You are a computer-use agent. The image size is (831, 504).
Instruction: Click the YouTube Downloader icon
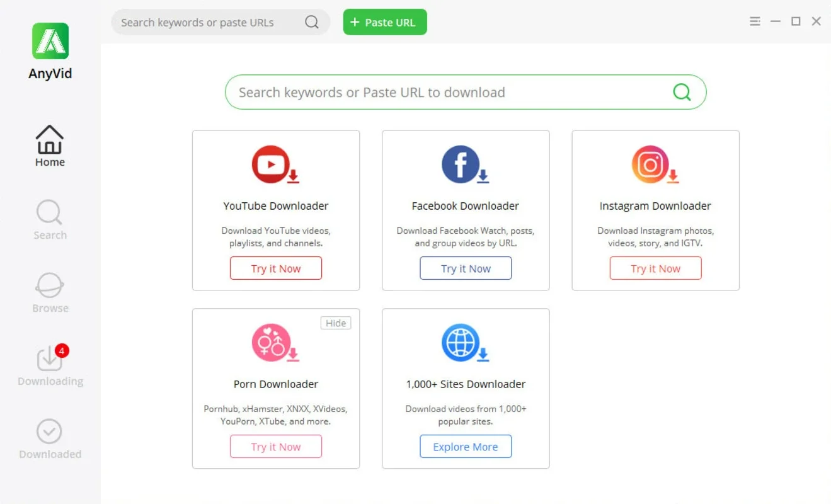pyautogui.click(x=275, y=165)
